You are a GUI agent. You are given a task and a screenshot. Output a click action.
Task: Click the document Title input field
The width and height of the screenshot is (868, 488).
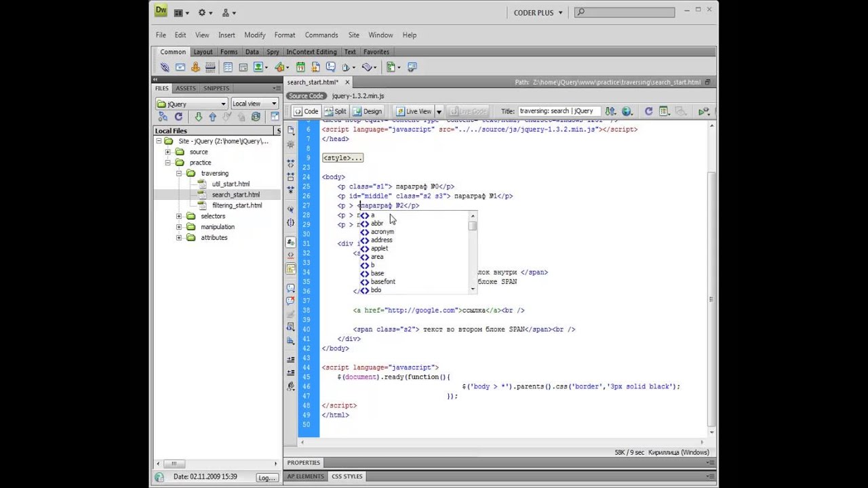point(559,111)
